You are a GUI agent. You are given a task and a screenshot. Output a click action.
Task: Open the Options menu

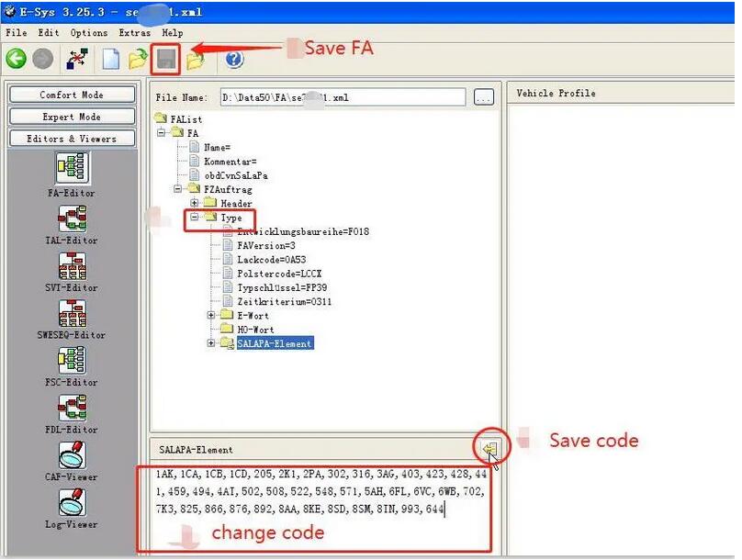(x=89, y=33)
